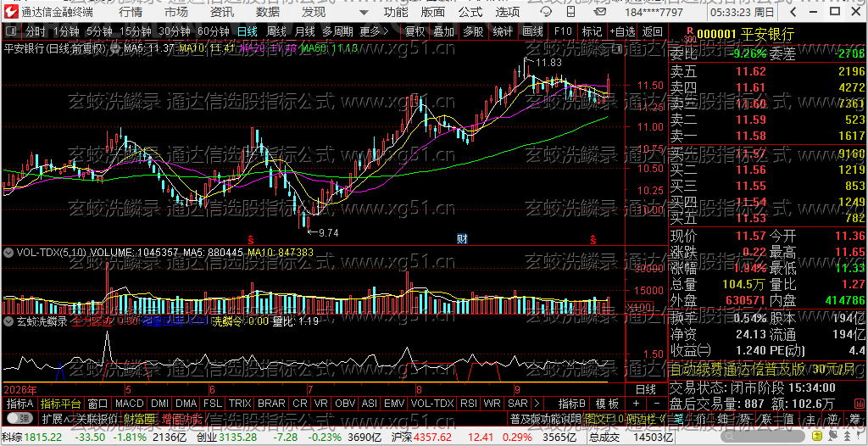This screenshot has height=446, width=868.
Task: Select the 5分钟 period
Action: click(x=98, y=31)
